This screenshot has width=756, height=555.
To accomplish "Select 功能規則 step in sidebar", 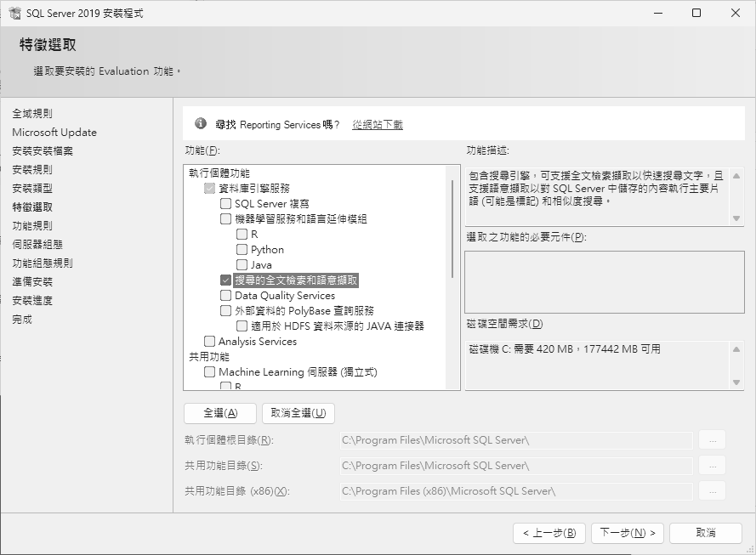I will 32,226.
